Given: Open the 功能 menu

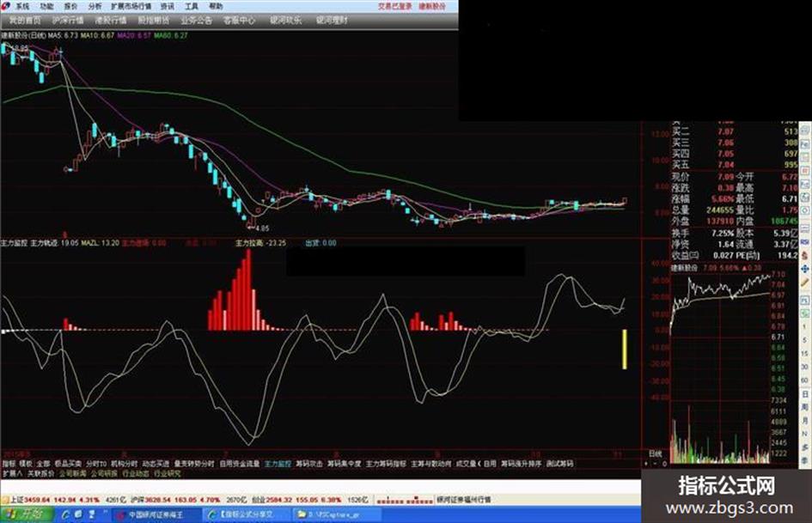Looking at the screenshot, I should point(46,7).
